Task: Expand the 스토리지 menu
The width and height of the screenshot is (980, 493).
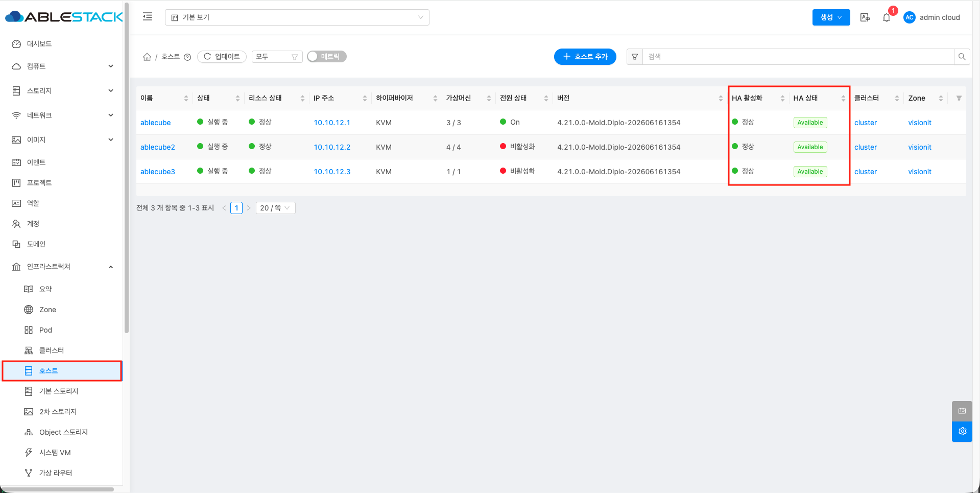Action: (x=61, y=91)
